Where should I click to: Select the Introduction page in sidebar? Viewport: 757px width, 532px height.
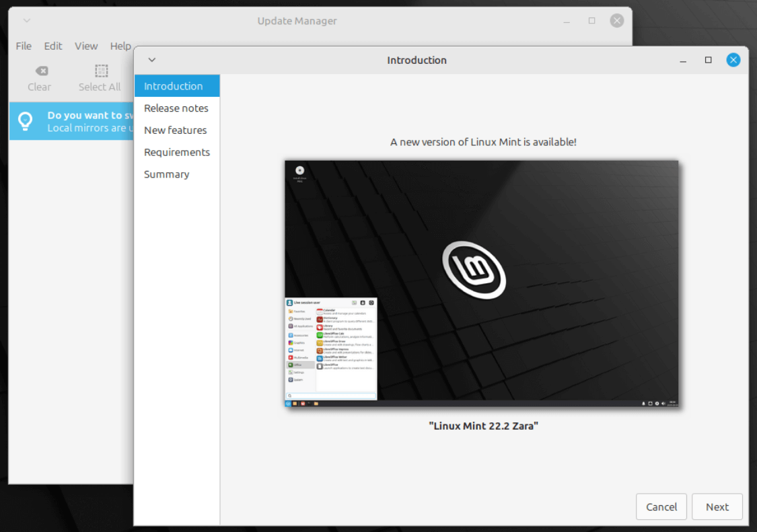click(177, 86)
